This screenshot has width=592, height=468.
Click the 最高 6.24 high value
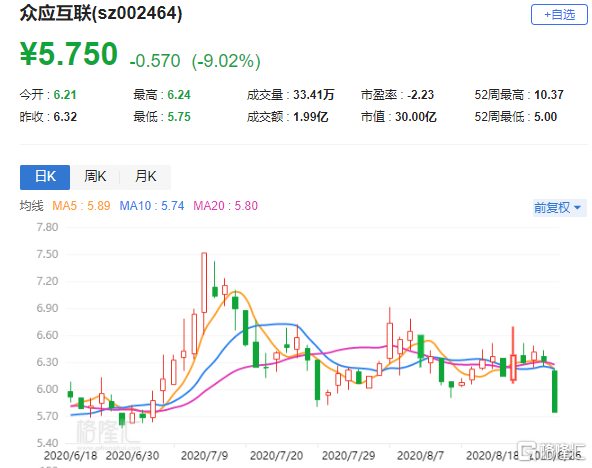(162, 95)
